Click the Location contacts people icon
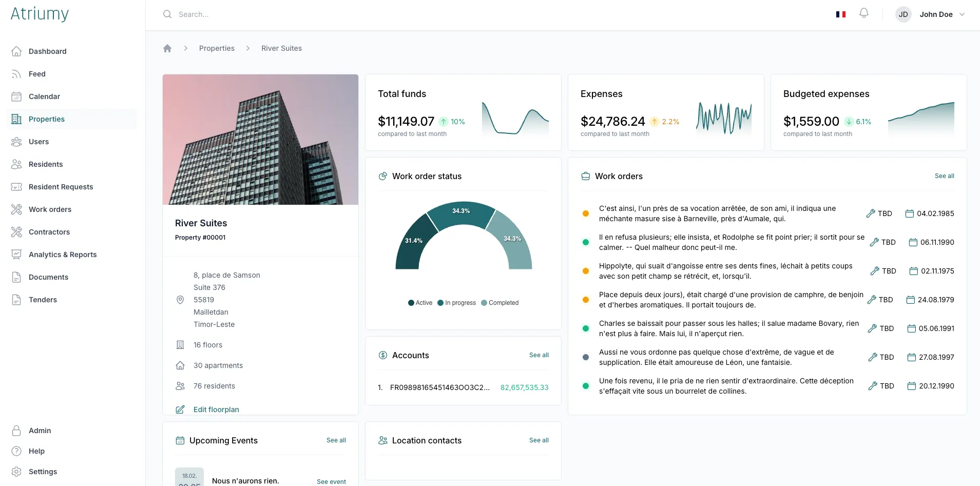The height and width of the screenshot is (486, 980). click(x=383, y=440)
